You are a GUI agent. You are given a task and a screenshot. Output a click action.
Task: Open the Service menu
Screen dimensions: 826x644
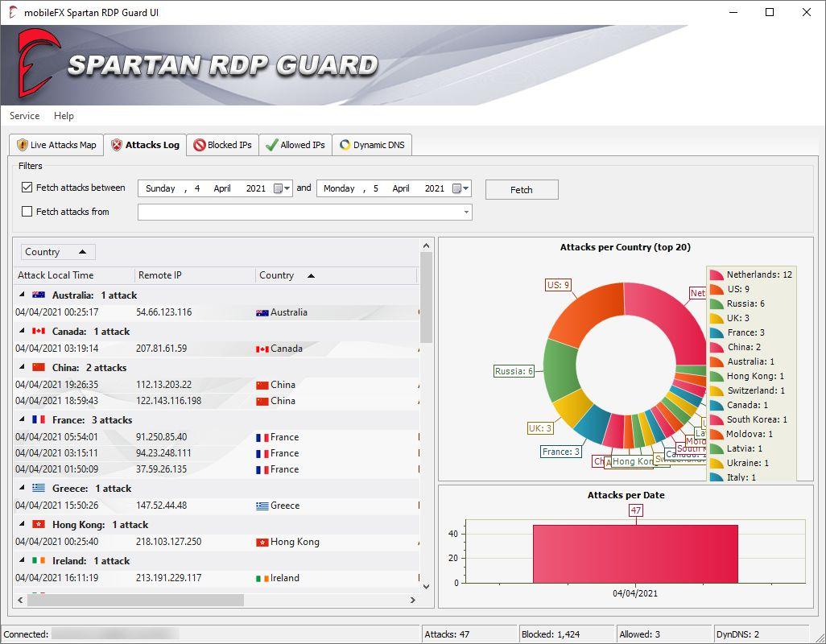pos(24,116)
